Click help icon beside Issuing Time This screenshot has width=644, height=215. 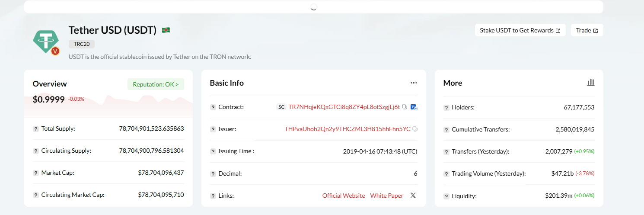click(x=213, y=151)
